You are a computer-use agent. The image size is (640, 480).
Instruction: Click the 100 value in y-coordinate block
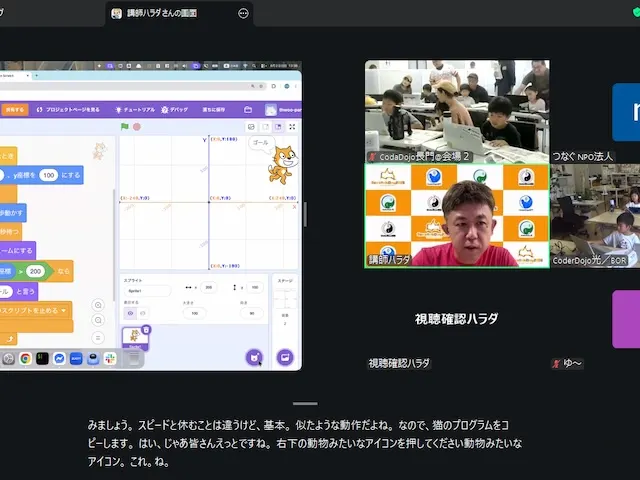[49, 175]
